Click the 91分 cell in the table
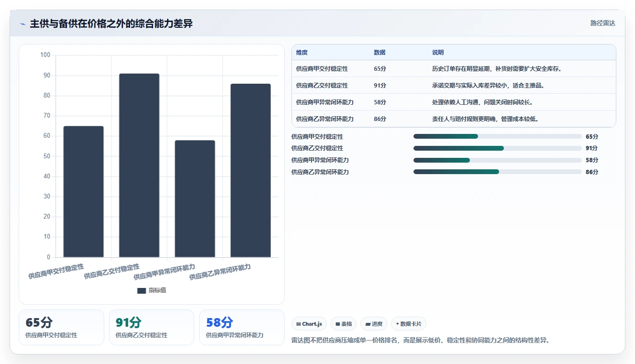This screenshot has height=364, width=635. tap(380, 86)
